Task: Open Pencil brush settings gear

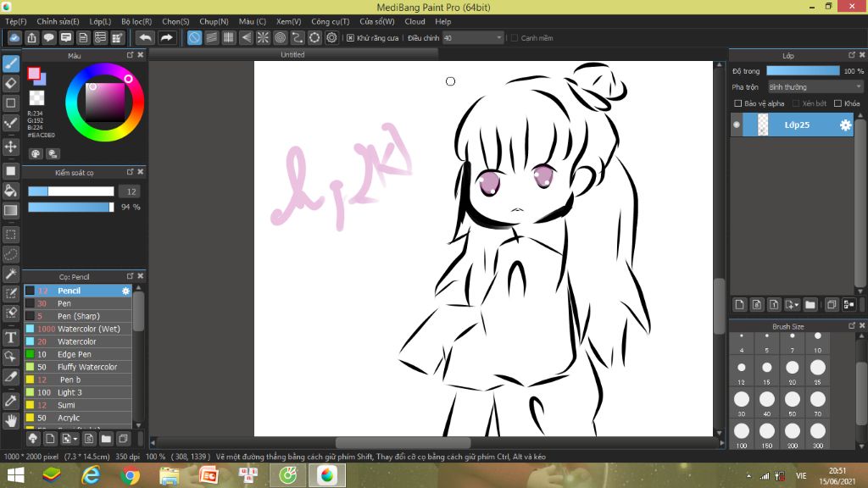Action: pyautogui.click(x=125, y=291)
